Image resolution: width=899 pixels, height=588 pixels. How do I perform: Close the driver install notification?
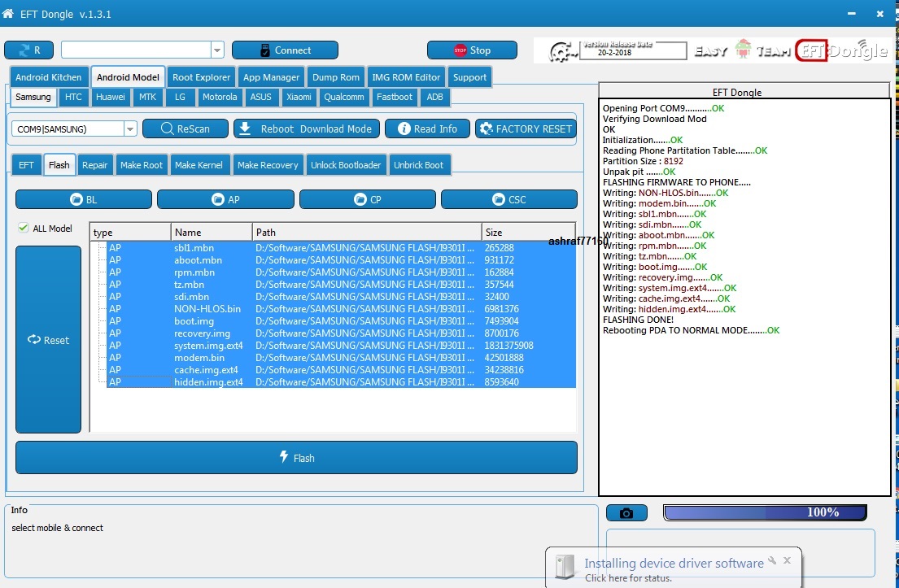788,560
